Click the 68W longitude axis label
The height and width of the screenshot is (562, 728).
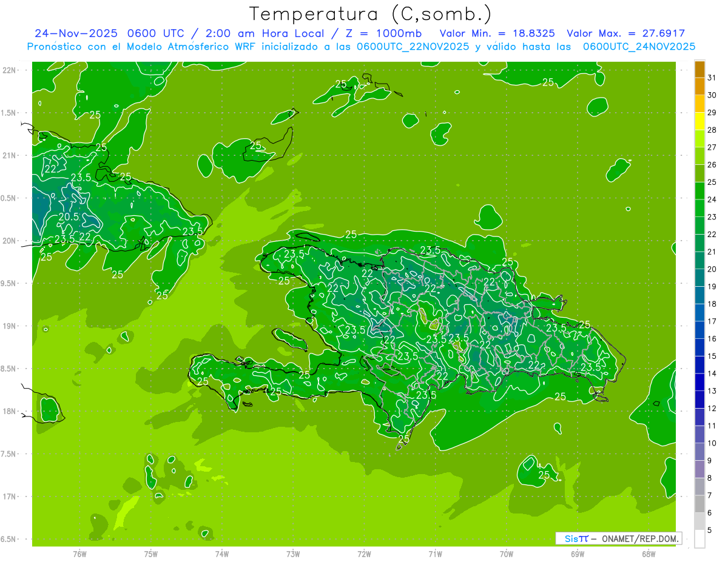[x=648, y=554]
